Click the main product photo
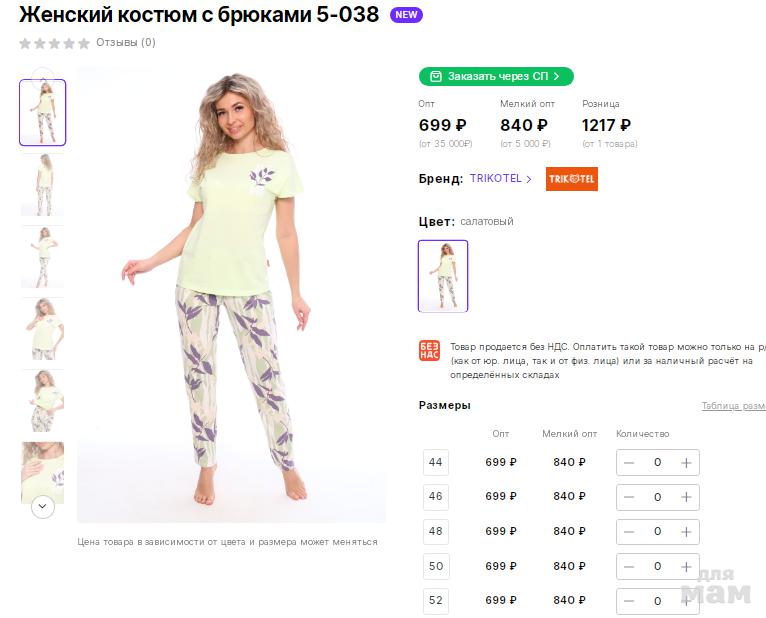766x618 pixels. [231, 295]
